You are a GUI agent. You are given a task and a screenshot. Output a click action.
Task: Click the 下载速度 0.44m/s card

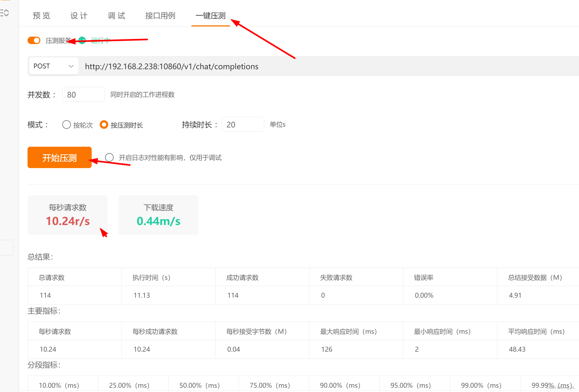point(159,215)
